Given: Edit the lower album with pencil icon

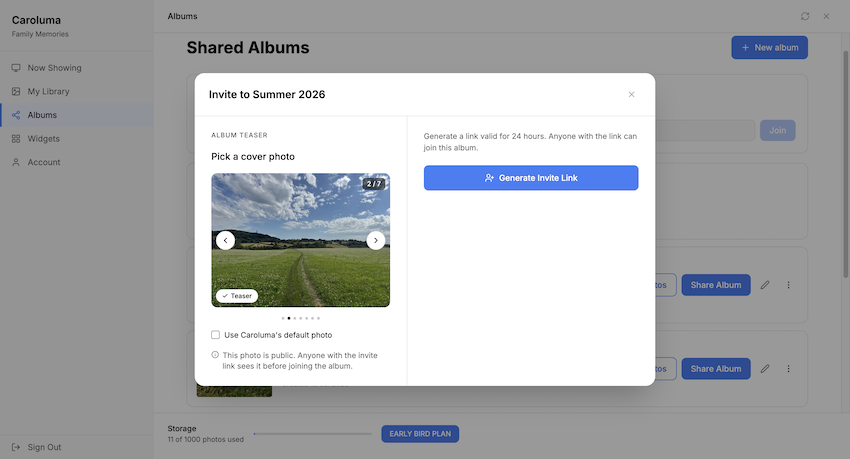Looking at the screenshot, I should pyautogui.click(x=765, y=369).
